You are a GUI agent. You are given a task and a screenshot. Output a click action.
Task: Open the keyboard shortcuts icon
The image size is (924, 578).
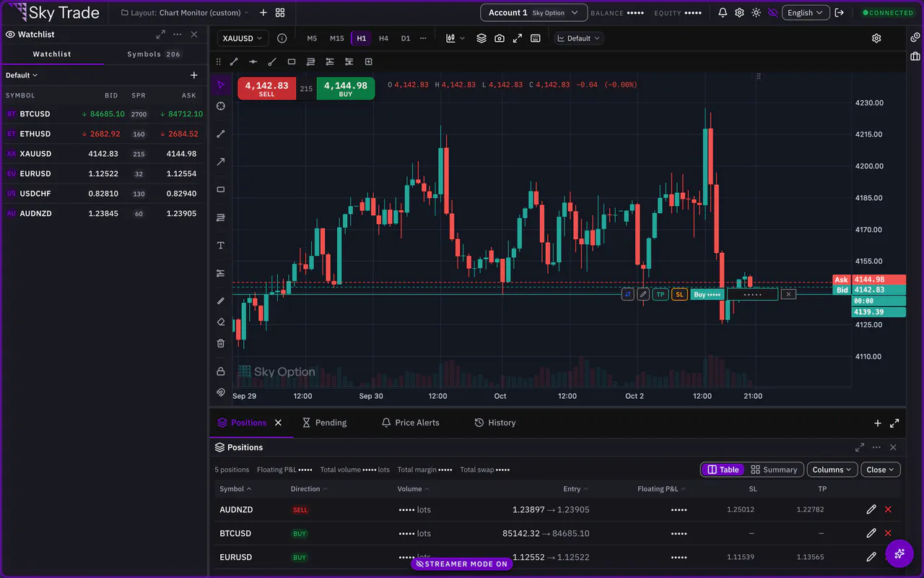point(536,38)
